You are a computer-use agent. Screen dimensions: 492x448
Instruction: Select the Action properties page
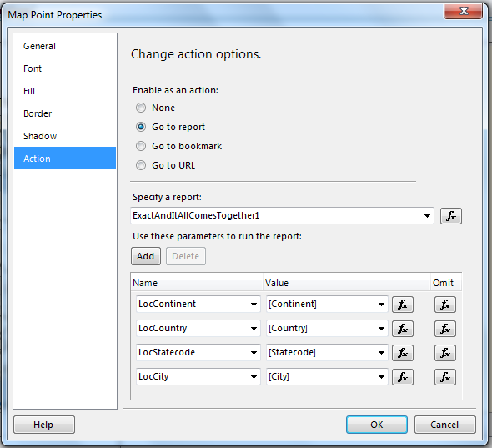65,159
